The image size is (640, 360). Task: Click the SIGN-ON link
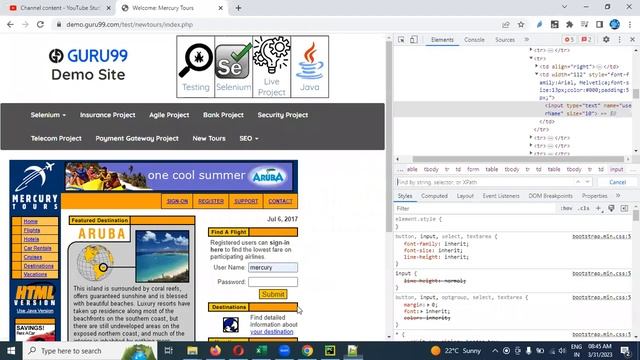pyautogui.click(x=177, y=201)
